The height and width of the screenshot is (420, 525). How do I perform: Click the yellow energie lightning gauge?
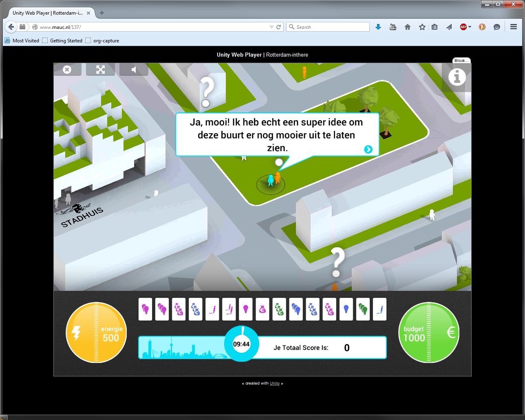tap(96, 332)
